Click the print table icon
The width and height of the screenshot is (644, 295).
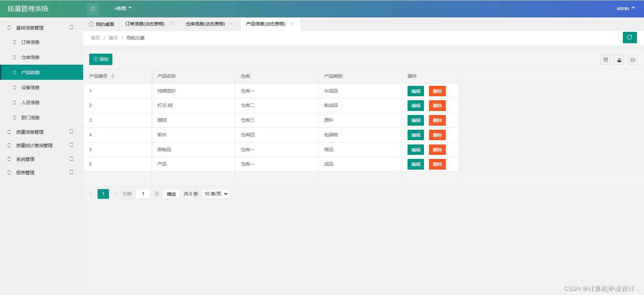click(633, 60)
